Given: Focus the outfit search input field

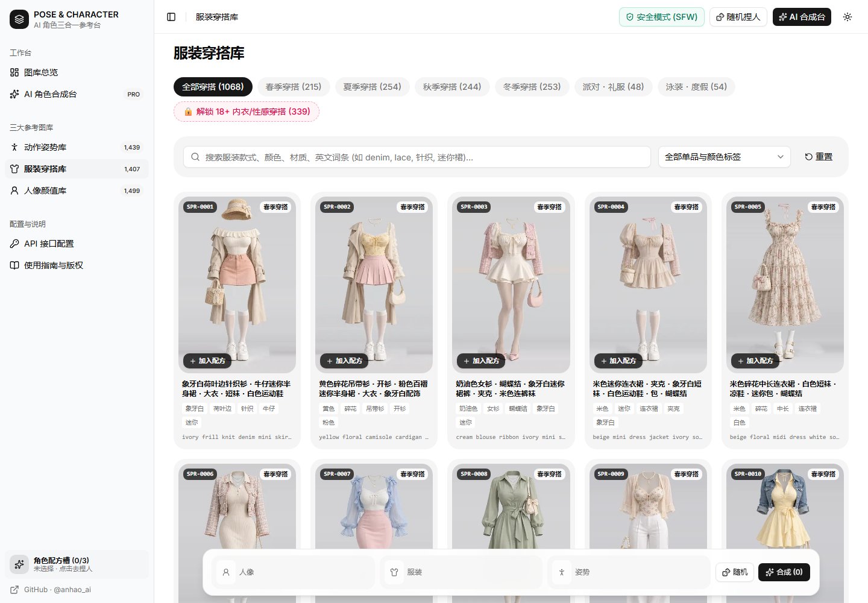Looking at the screenshot, I should [x=417, y=157].
